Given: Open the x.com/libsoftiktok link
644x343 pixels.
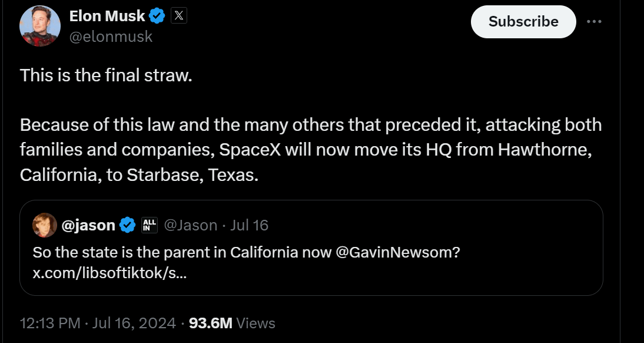Looking at the screenshot, I should pos(109,273).
